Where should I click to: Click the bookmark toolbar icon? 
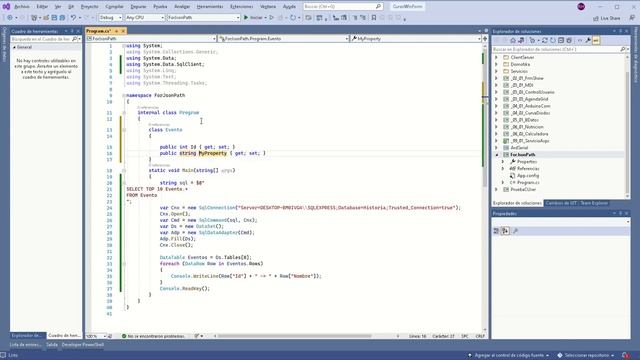(373, 18)
